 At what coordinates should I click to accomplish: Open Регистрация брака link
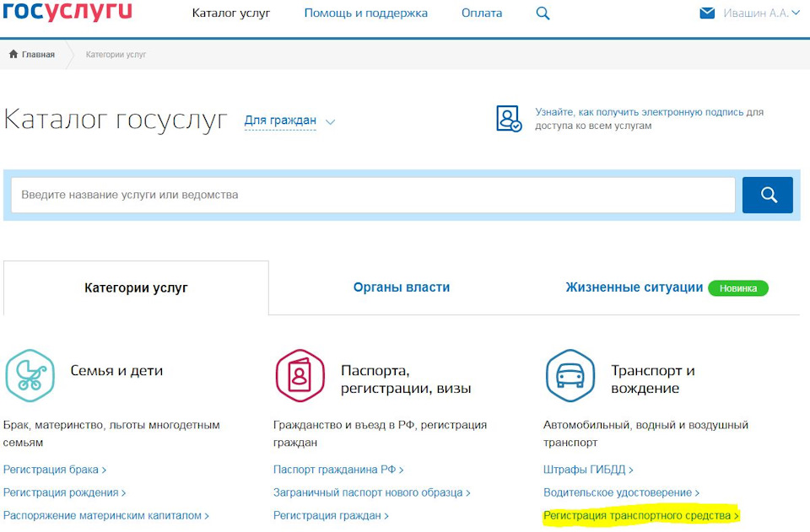click(x=55, y=470)
